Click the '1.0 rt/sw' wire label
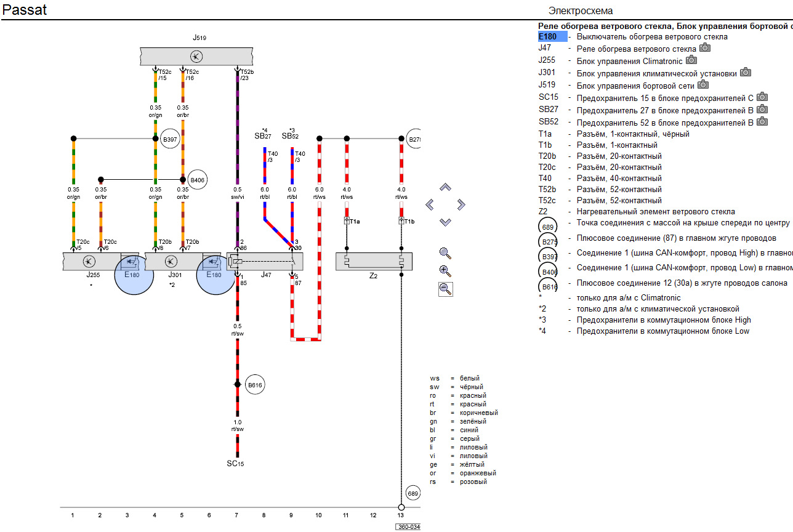Screen dimensions: 793x532 click(x=237, y=425)
